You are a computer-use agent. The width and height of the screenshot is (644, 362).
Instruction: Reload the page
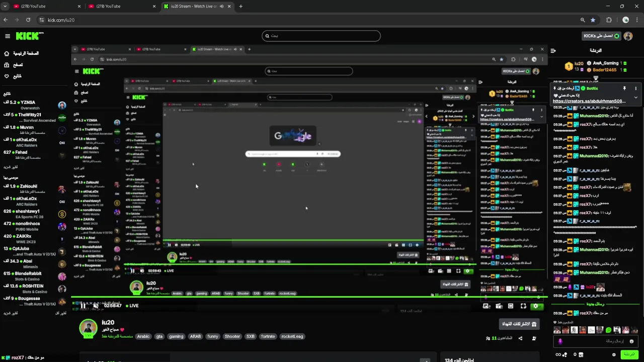[28, 20]
